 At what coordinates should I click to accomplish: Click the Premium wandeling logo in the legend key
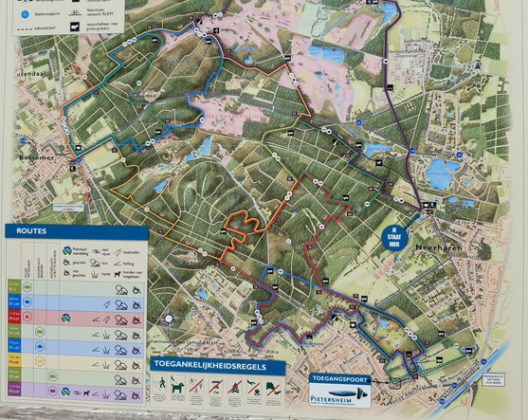(x=67, y=250)
